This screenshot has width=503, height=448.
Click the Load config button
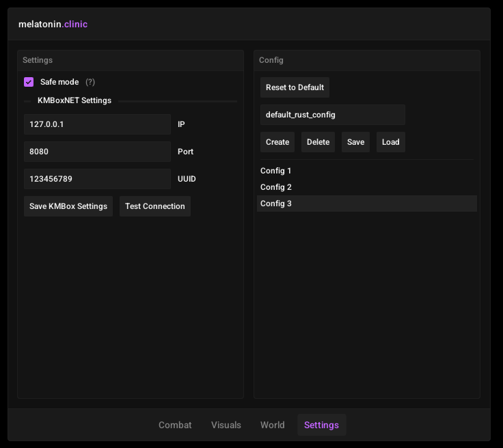click(x=391, y=142)
